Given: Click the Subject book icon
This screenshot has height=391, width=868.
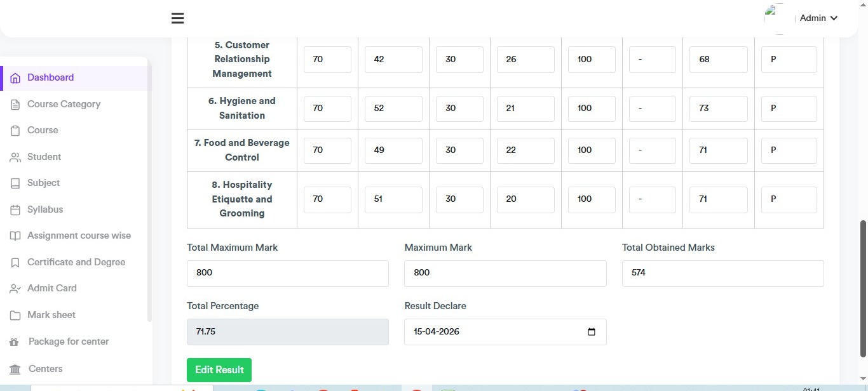Looking at the screenshot, I should [15, 183].
